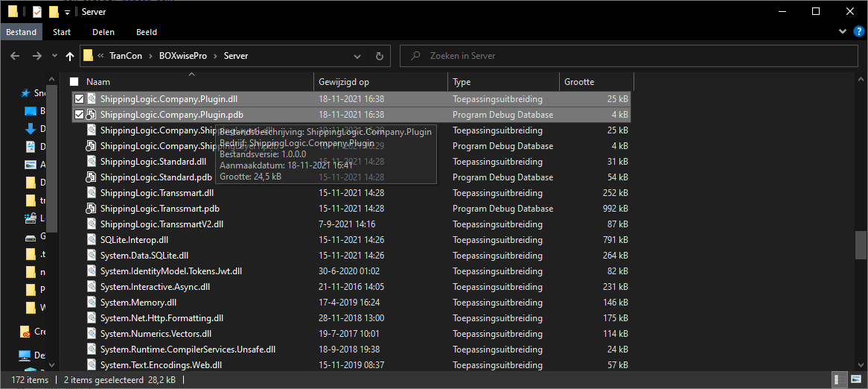Image resolution: width=868 pixels, height=389 pixels.
Task: Click the System.Data.SQLite.dll file icon
Action: coord(92,256)
